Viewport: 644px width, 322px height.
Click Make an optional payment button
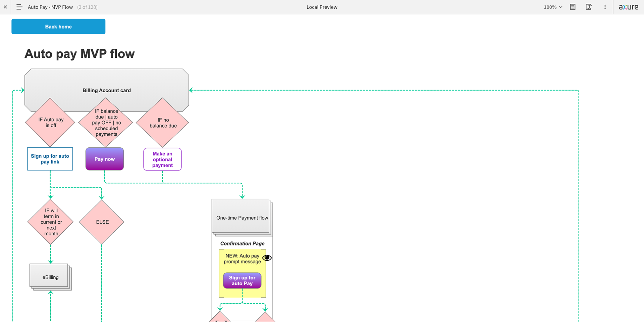tap(163, 159)
